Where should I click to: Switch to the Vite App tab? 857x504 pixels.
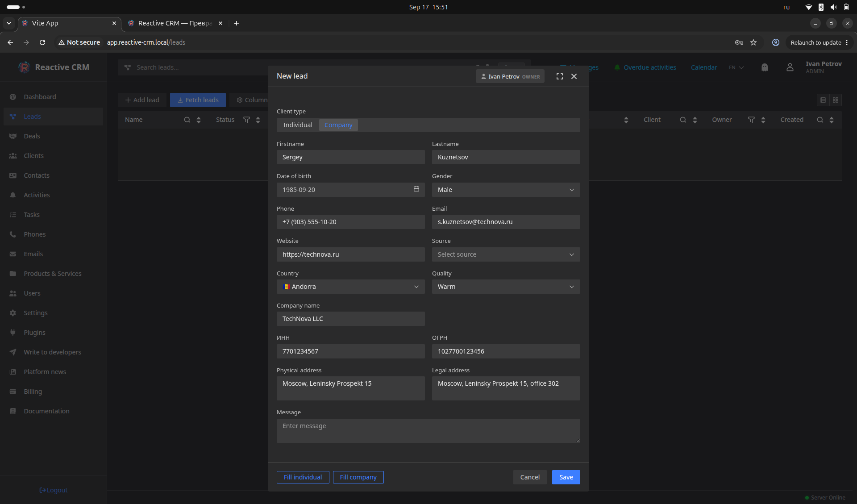[x=69, y=23]
